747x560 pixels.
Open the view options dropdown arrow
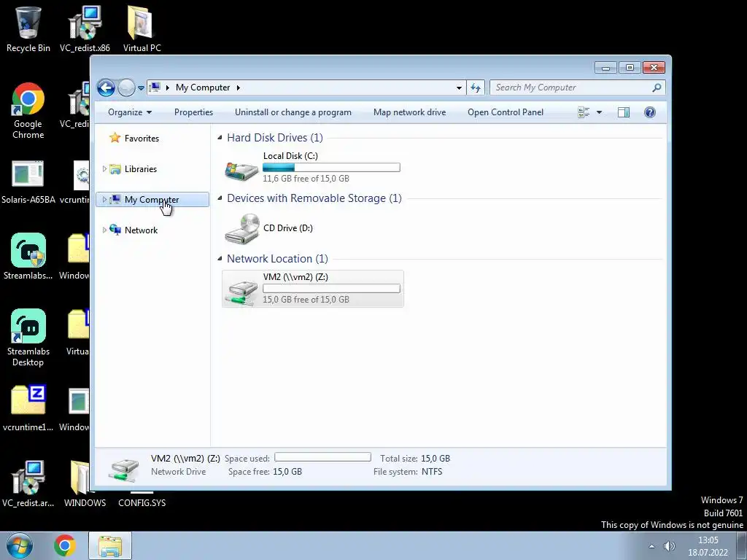pyautogui.click(x=600, y=112)
